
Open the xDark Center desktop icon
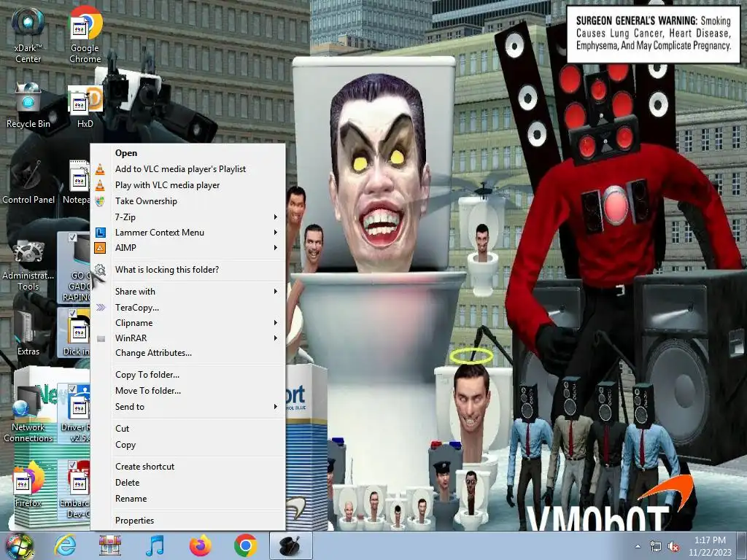coord(28,34)
